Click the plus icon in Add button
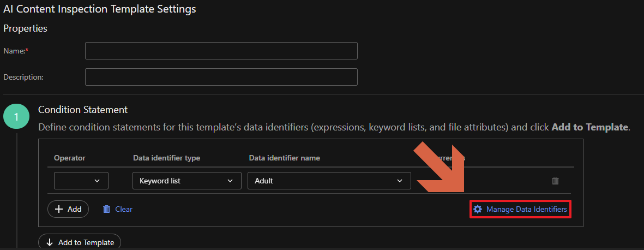This screenshot has width=644, height=250. 59,209
